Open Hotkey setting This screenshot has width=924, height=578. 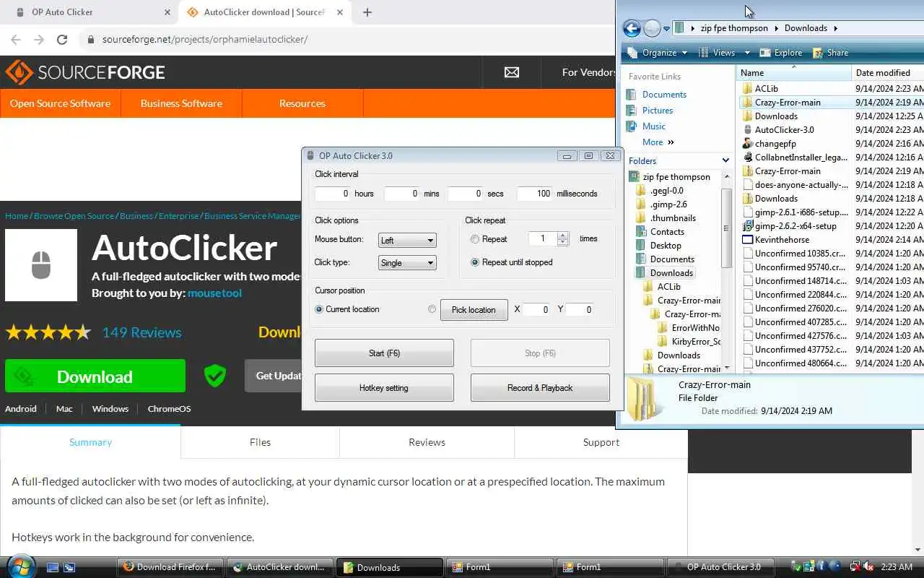tap(384, 388)
